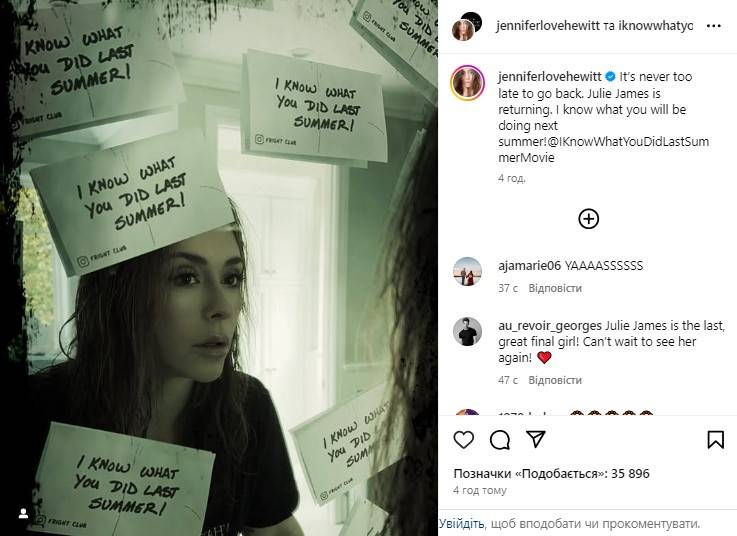Reply to ajamarie06 comment via Відповісти
Screen dimensions: 737x536
tap(555, 288)
